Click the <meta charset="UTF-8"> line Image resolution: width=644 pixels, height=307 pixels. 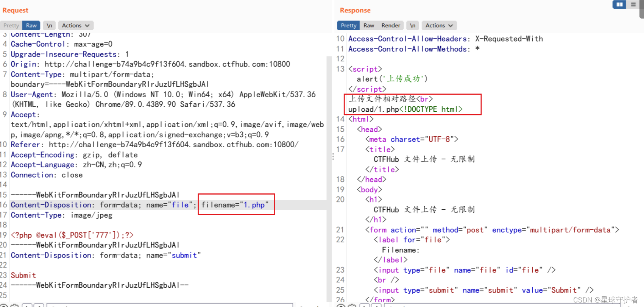click(x=412, y=139)
